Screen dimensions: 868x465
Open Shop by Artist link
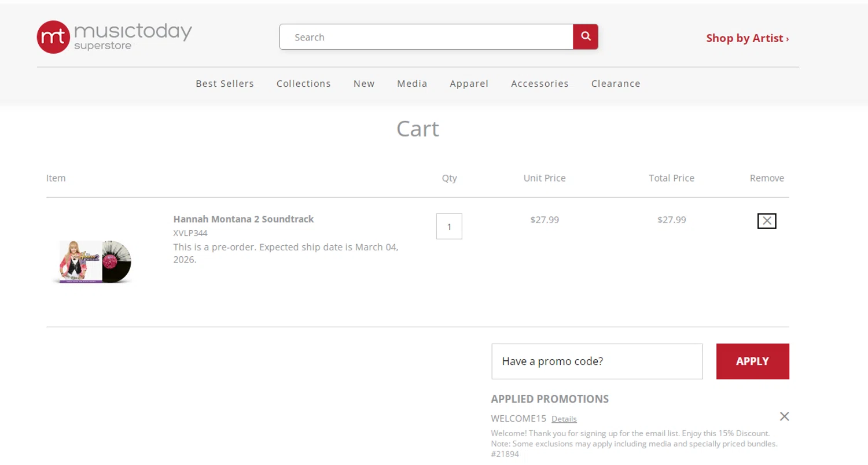[x=748, y=38]
